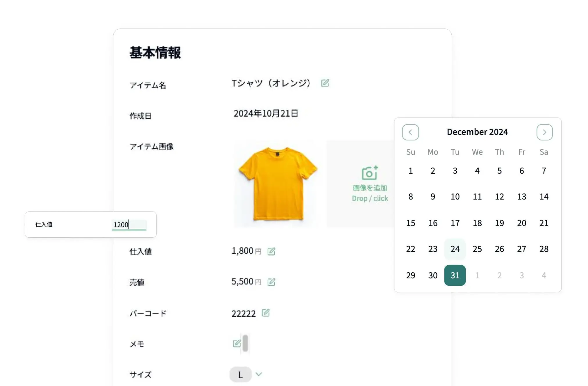This screenshot has width=588, height=386.
Task: Add image via the camera icon
Action: click(x=370, y=173)
